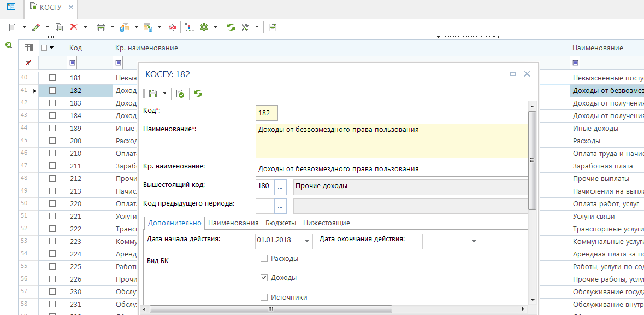Tick the checkbox for row 189
Viewport: 644px width, 315px height.
click(x=52, y=128)
